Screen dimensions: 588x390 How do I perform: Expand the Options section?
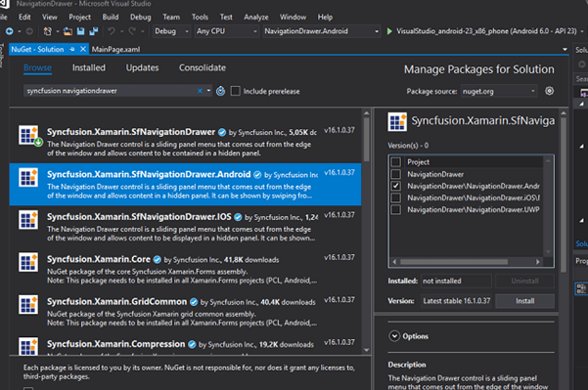pos(394,336)
